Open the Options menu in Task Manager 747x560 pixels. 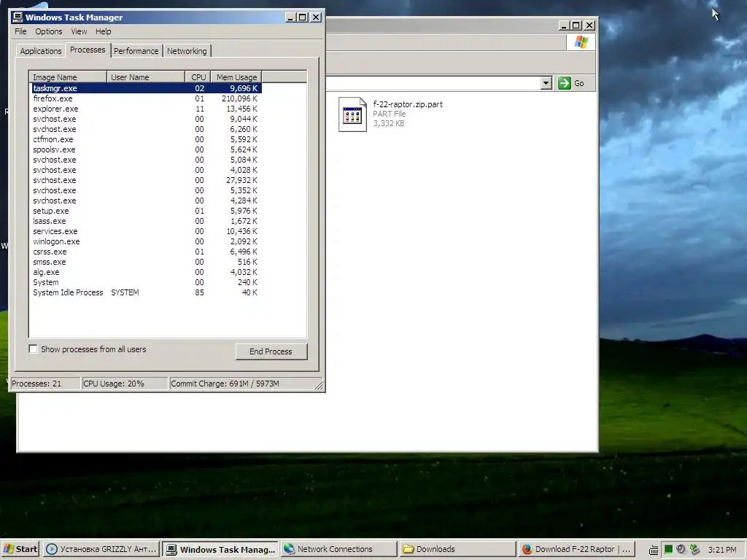49,31
